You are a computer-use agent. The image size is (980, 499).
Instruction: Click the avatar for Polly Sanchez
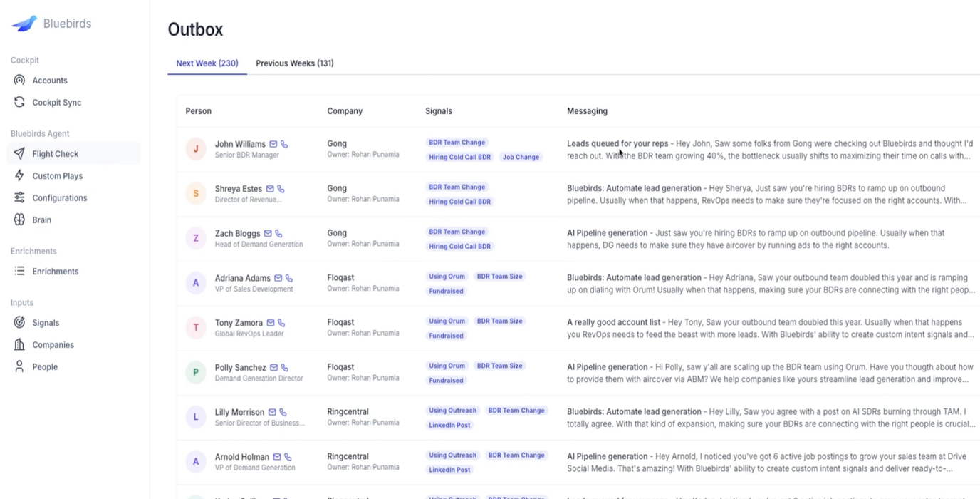tap(196, 372)
